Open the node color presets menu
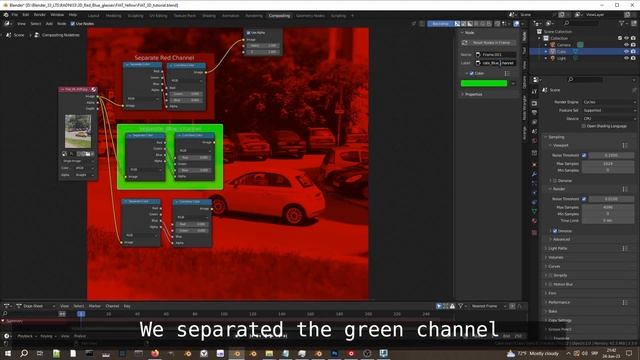 coord(507,73)
